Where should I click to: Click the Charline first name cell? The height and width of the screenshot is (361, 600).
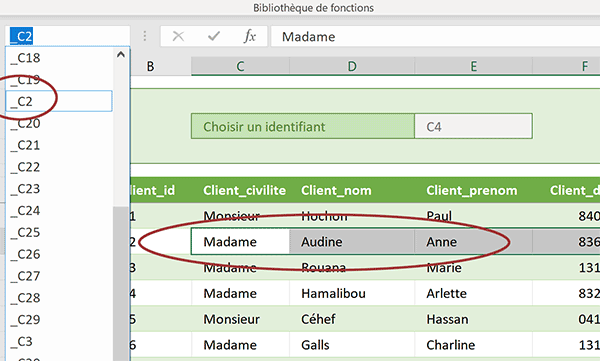pos(473,345)
